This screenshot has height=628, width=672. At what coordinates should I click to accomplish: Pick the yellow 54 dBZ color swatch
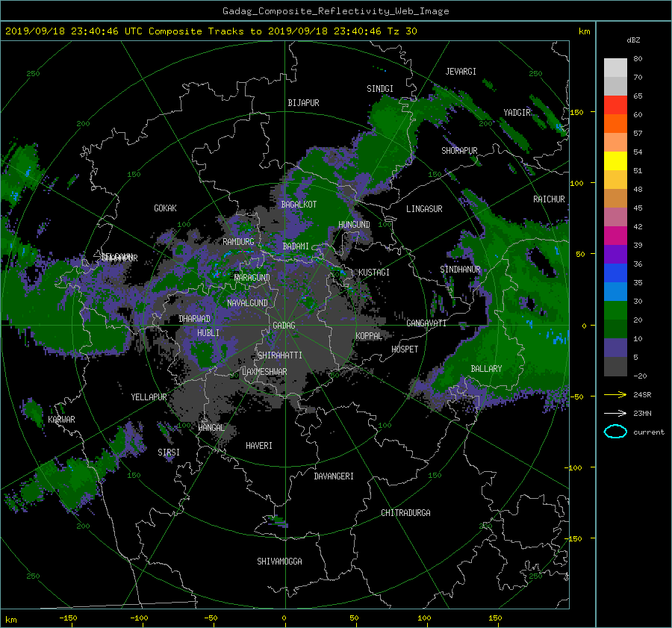[615, 161]
